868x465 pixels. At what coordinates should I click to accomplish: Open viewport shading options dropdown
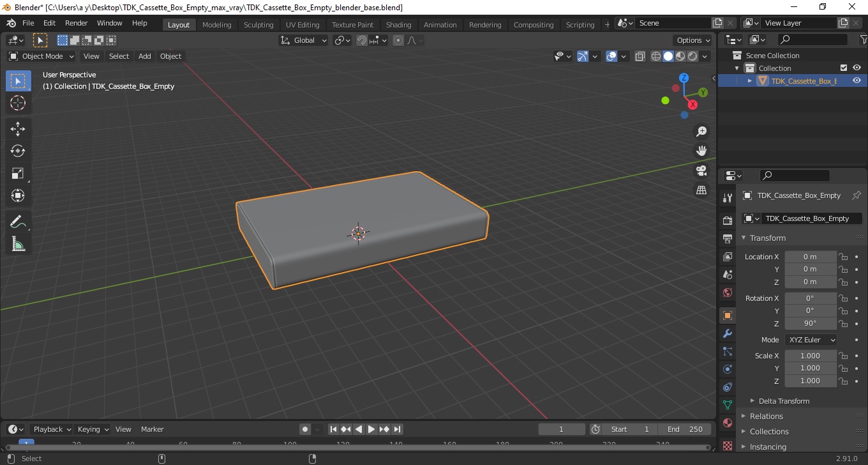tap(705, 56)
